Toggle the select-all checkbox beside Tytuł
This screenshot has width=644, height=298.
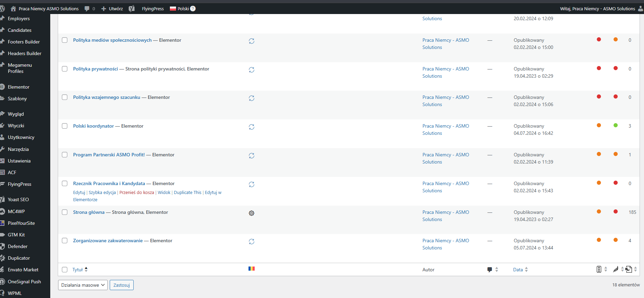pyautogui.click(x=65, y=270)
